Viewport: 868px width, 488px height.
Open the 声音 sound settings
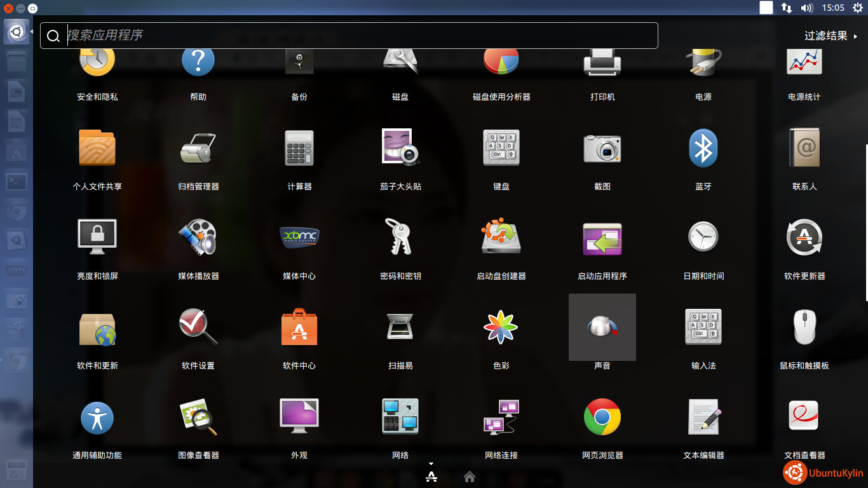tap(602, 327)
